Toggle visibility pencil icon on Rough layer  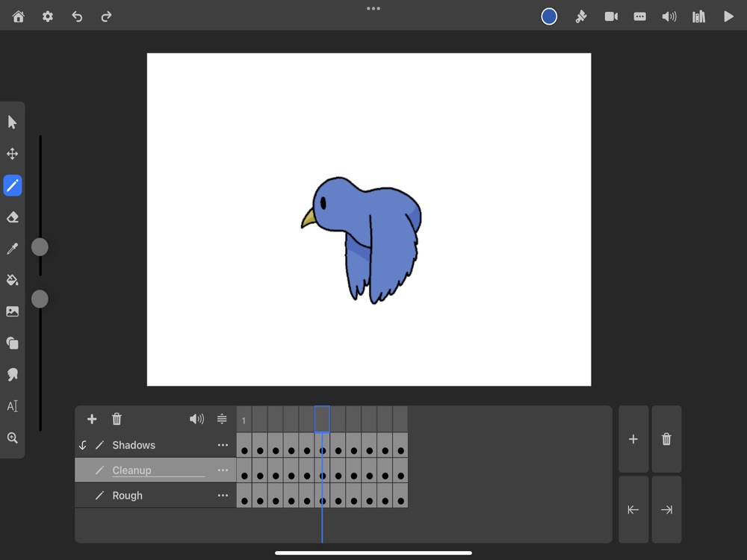[99, 496]
